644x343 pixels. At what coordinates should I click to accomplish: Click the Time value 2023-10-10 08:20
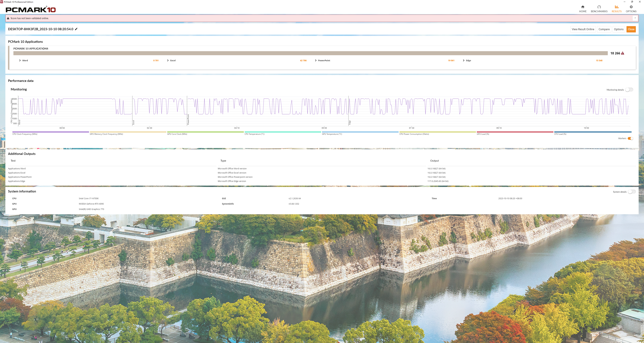coord(510,198)
